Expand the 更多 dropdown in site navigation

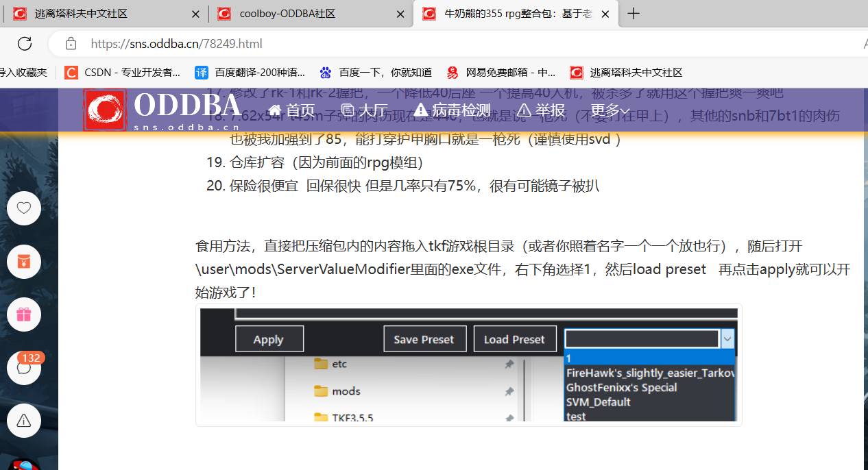coord(610,110)
